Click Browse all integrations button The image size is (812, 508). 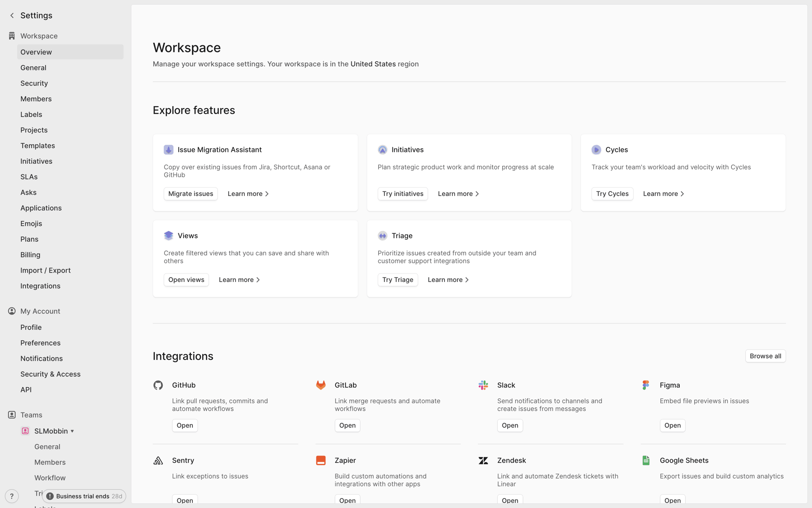click(765, 356)
